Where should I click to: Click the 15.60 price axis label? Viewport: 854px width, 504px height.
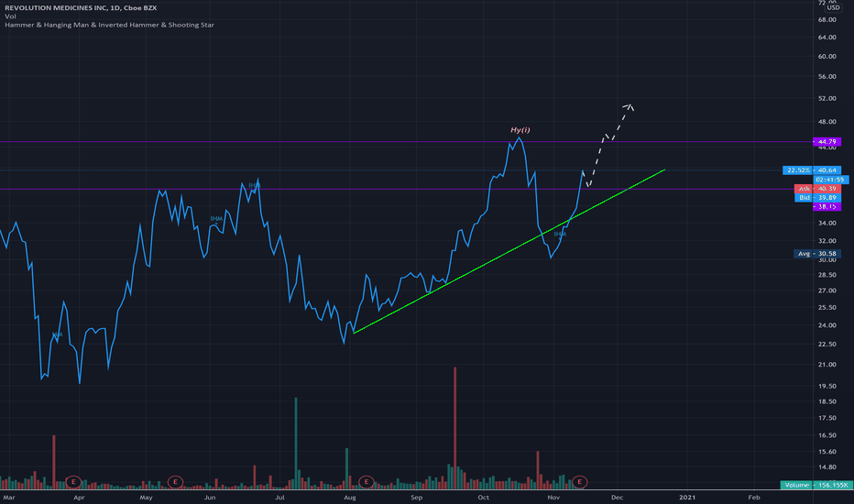coord(827,452)
